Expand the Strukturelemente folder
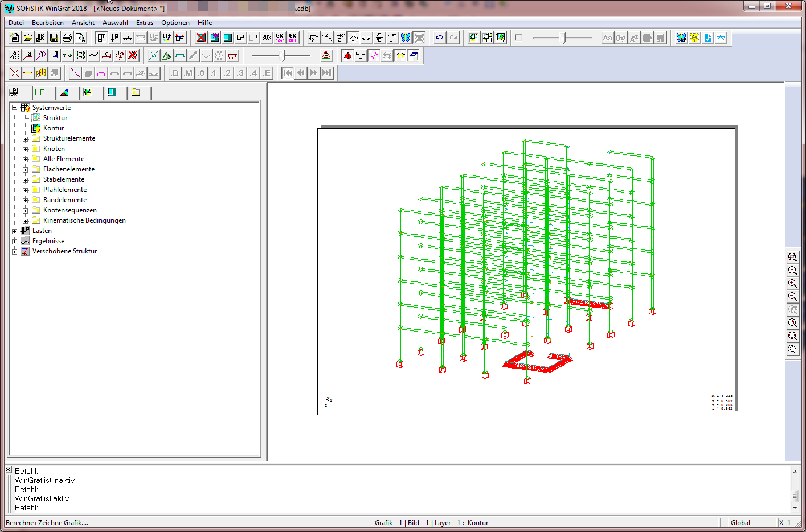 25,139
